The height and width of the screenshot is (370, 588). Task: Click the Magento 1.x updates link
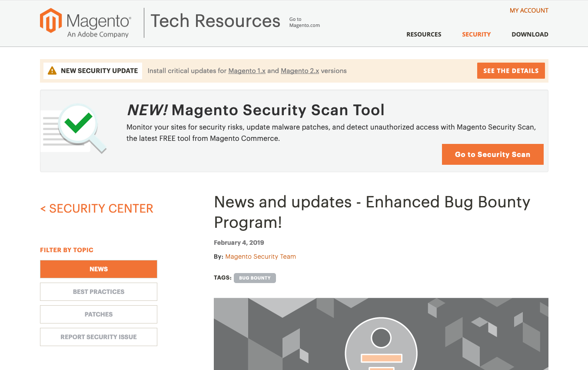(x=247, y=71)
